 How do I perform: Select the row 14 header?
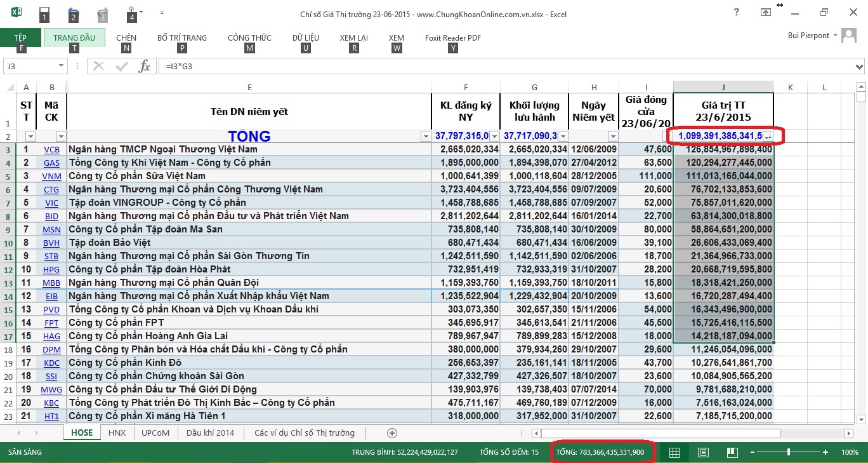[x=9, y=296]
